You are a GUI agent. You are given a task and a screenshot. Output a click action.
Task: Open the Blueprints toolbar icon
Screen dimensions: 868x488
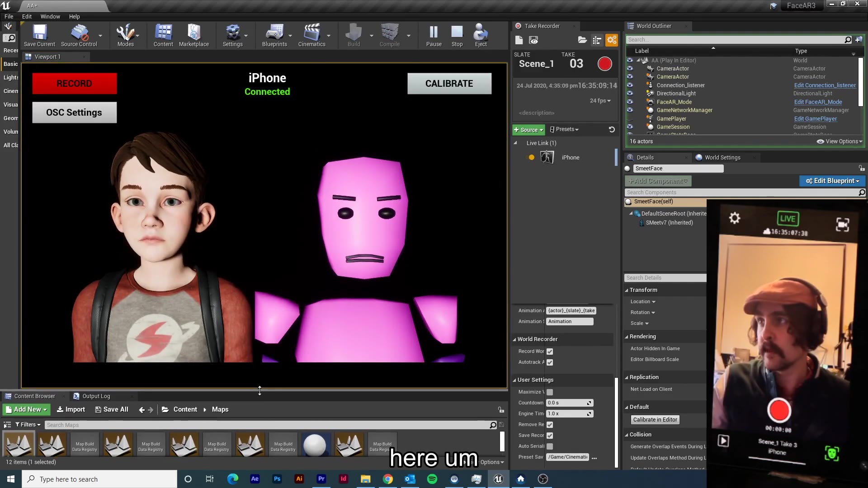275,35
